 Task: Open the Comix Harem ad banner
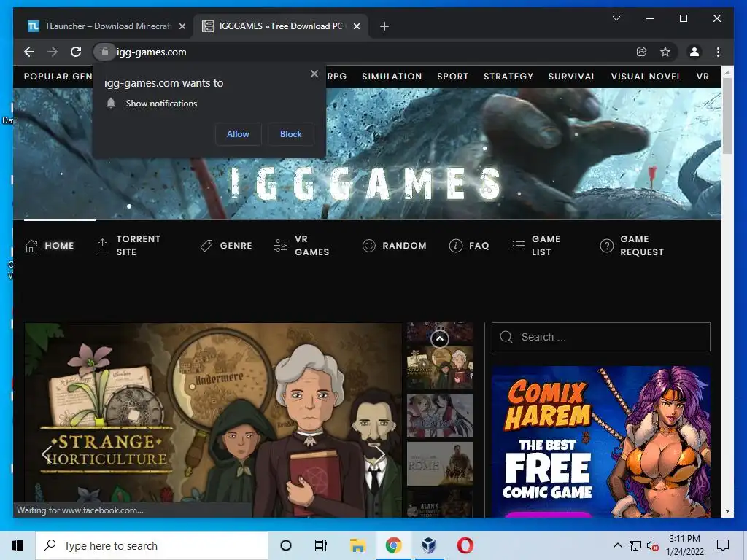[x=601, y=441]
